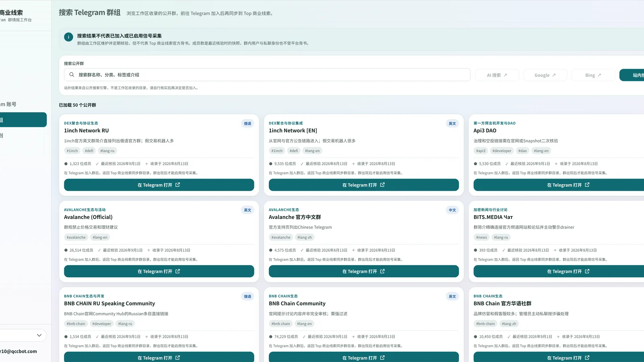This screenshot has width=644, height=362.
Task: Expand the sidebar dropdown chevron above the email
Action: 39,335
